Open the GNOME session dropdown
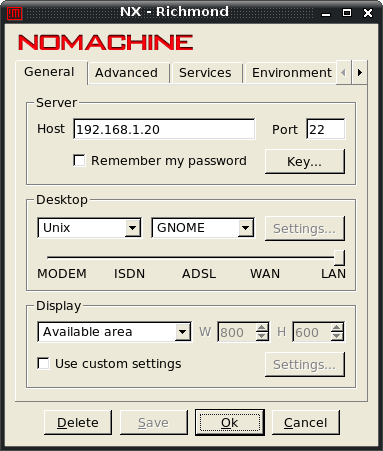Viewport: 383px width, 451px height. [203, 228]
